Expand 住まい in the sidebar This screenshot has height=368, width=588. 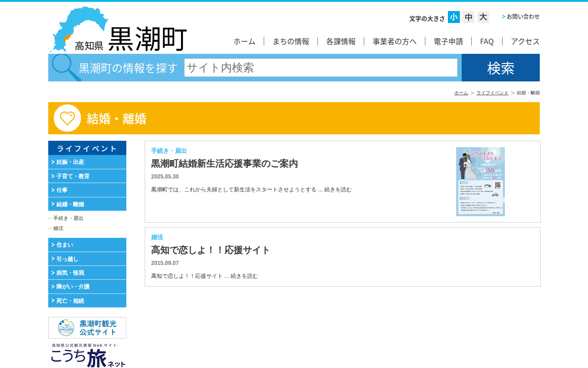[x=87, y=245]
